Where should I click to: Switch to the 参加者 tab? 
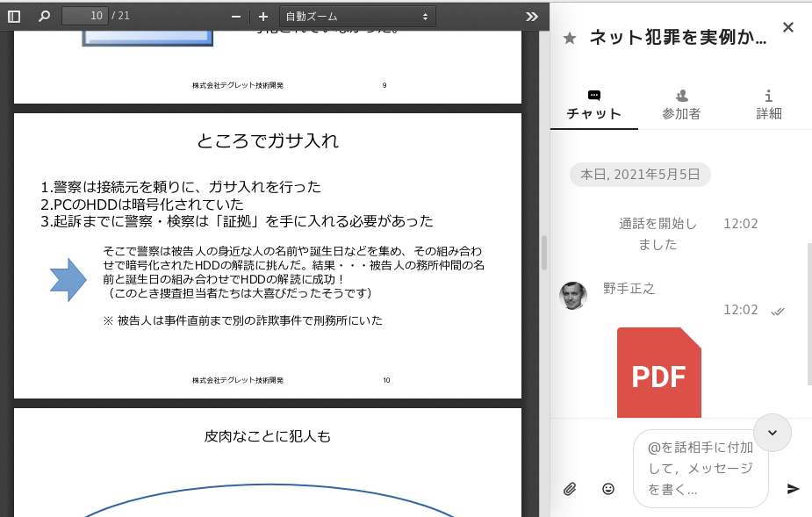[681, 105]
